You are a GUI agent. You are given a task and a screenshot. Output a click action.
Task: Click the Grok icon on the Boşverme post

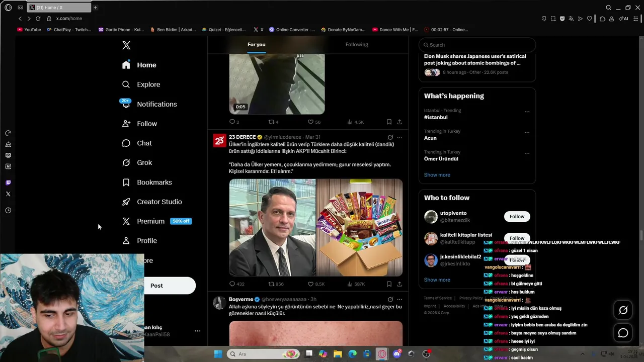click(390, 300)
